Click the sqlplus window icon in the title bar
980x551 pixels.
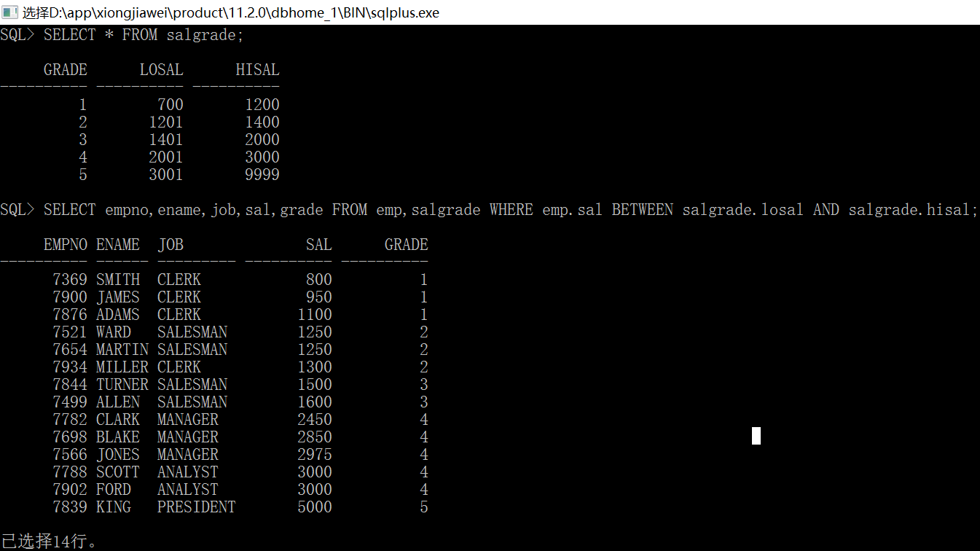9,12
